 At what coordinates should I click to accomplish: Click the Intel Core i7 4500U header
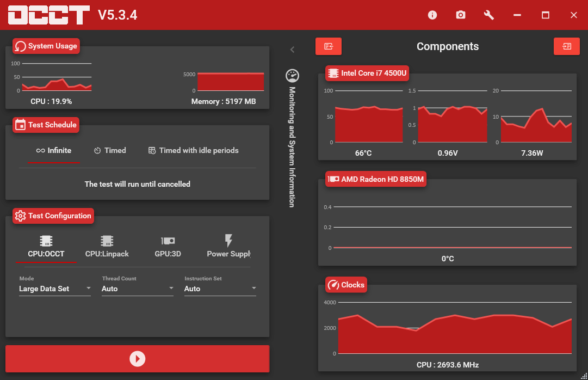[x=367, y=73]
